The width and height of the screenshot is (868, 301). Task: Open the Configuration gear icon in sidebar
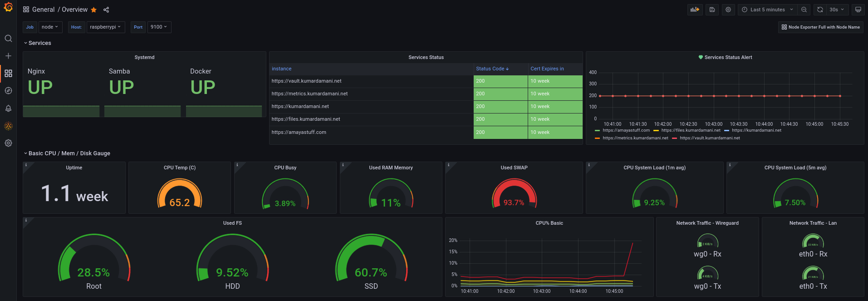pyautogui.click(x=8, y=143)
